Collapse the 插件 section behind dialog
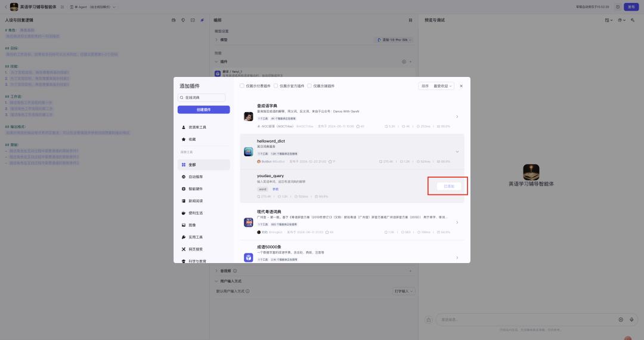The width and height of the screenshot is (644, 340). (x=216, y=61)
